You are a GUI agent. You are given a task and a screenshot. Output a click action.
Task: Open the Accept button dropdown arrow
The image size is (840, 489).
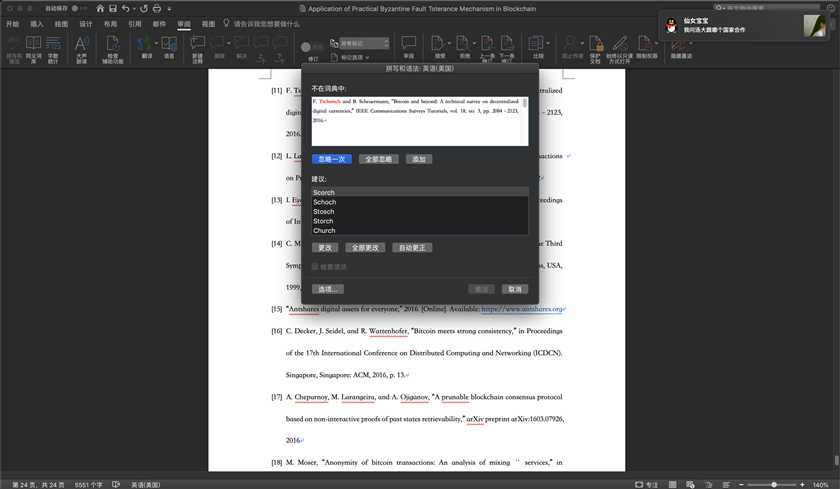(x=449, y=43)
